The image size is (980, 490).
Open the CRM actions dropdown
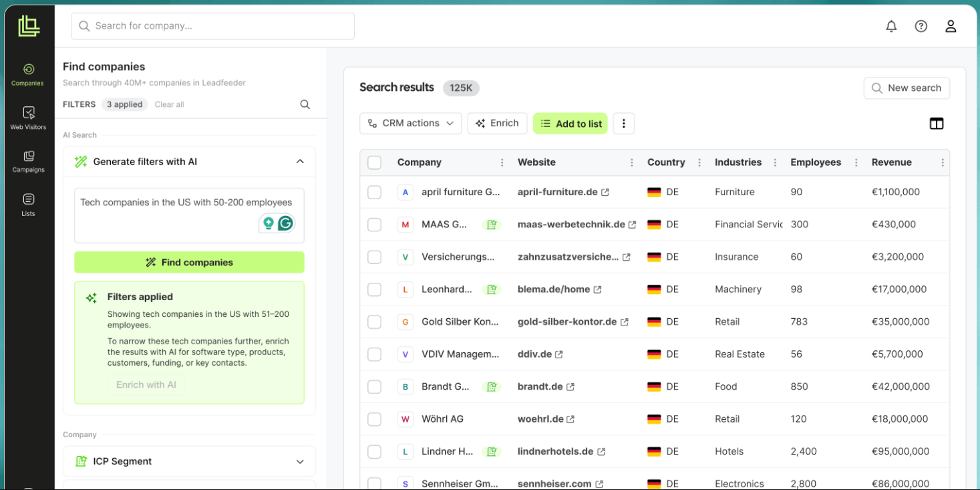coord(411,124)
